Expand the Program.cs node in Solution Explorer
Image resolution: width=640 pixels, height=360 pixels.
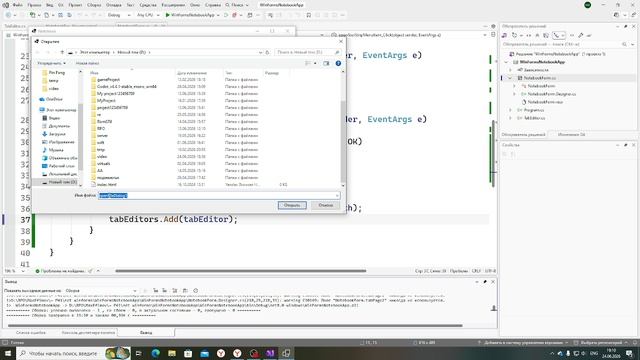(510, 110)
